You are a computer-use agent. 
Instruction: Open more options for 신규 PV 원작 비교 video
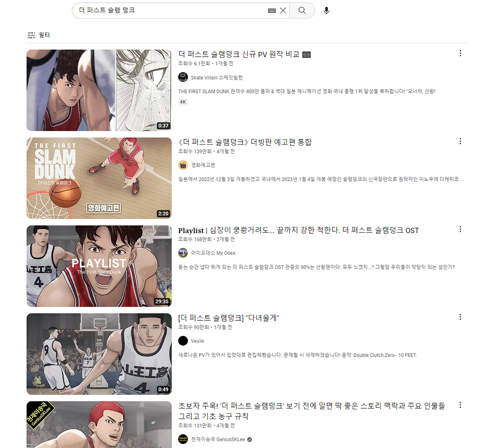(460, 53)
